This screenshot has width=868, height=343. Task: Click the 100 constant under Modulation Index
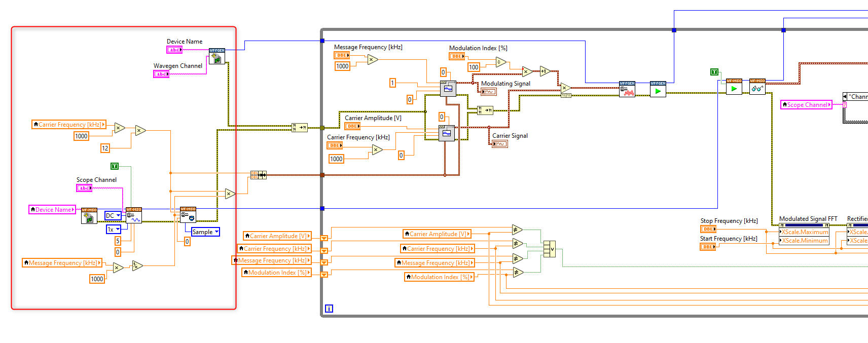[474, 67]
